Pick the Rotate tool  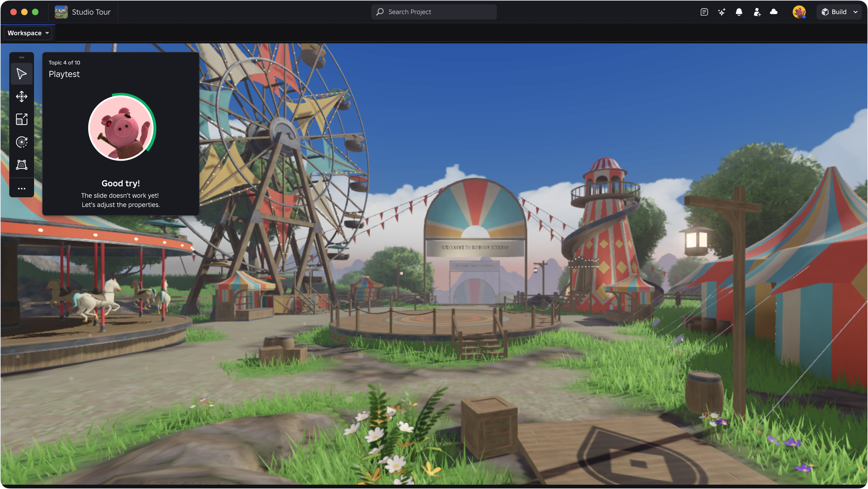click(x=22, y=142)
